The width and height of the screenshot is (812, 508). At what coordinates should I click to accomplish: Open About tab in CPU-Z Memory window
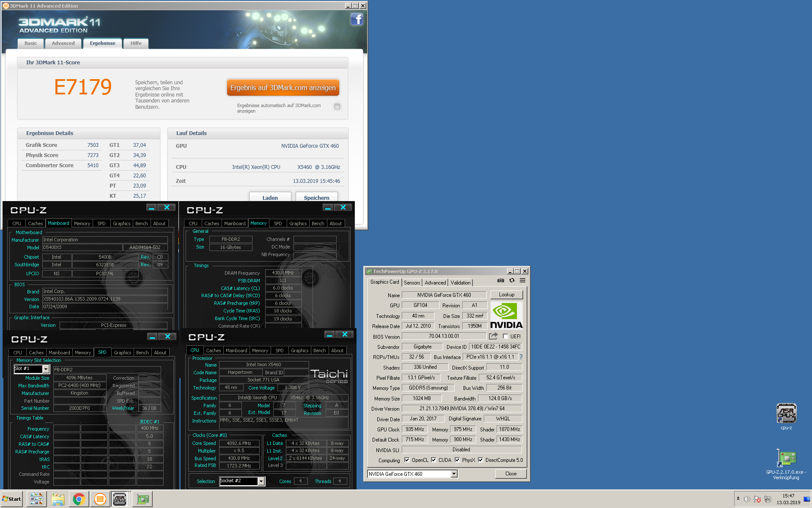point(336,224)
